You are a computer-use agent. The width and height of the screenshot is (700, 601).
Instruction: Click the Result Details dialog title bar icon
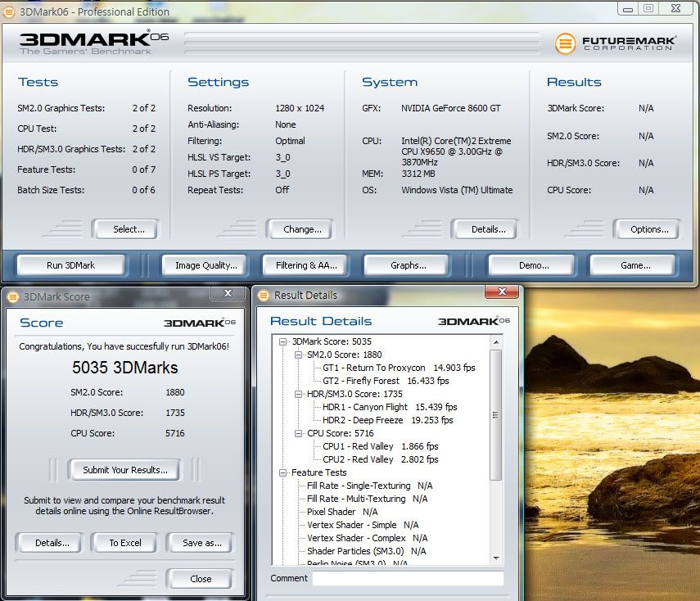point(264,296)
